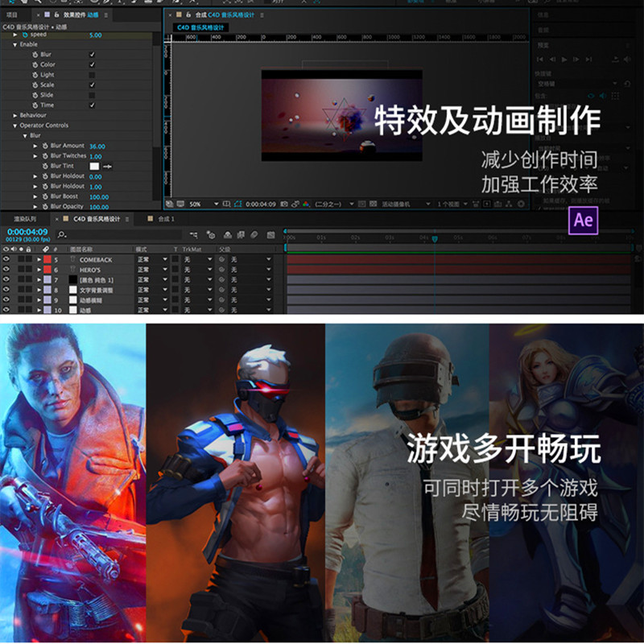
Task: Click the show last snapshot icon in viewer
Action: [x=295, y=204]
